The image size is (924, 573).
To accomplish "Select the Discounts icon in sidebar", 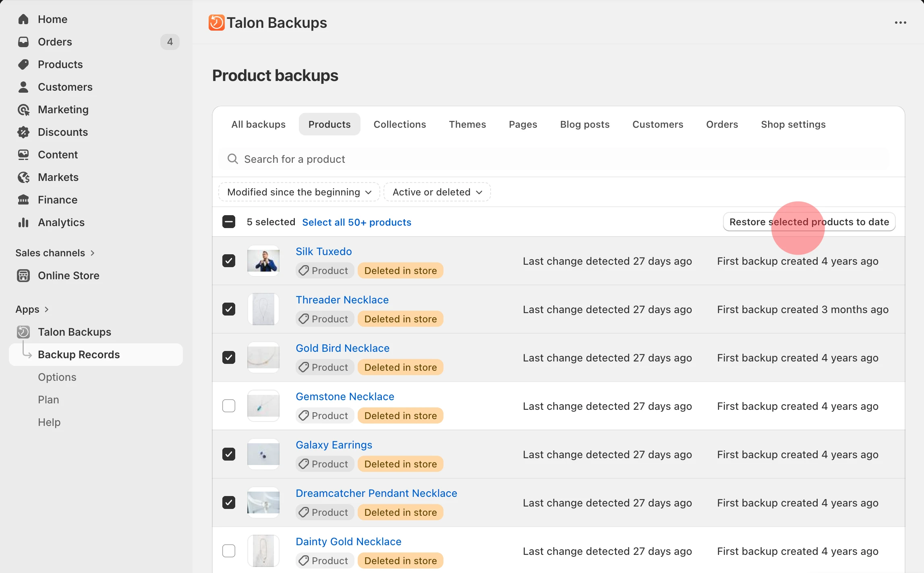I will coord(23,132).
